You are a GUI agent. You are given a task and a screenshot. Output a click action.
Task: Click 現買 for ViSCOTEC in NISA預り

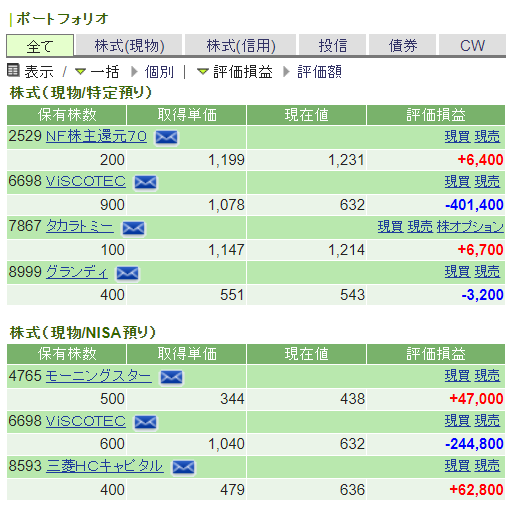[457, 421]
